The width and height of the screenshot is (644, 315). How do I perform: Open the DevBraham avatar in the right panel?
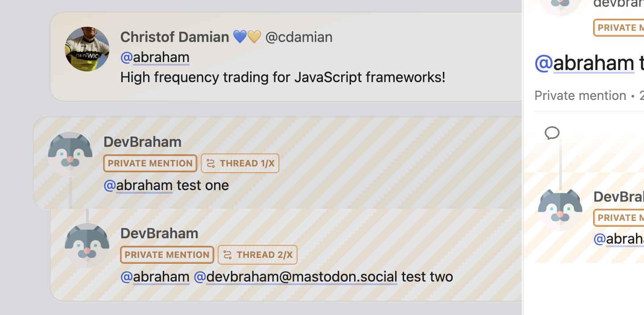[x=560, y=209]
